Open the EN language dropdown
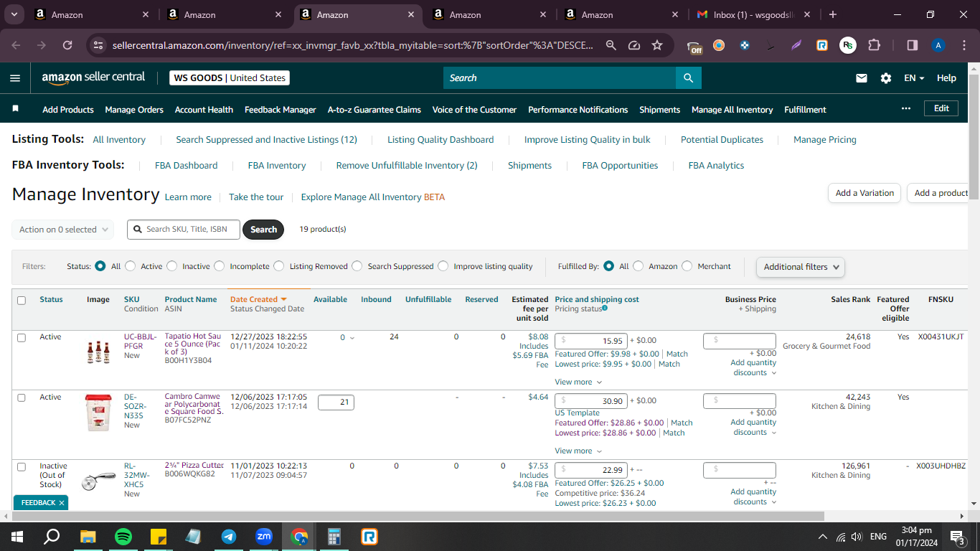The width and height of the screenshot is (980, 551). click(914, 78)
